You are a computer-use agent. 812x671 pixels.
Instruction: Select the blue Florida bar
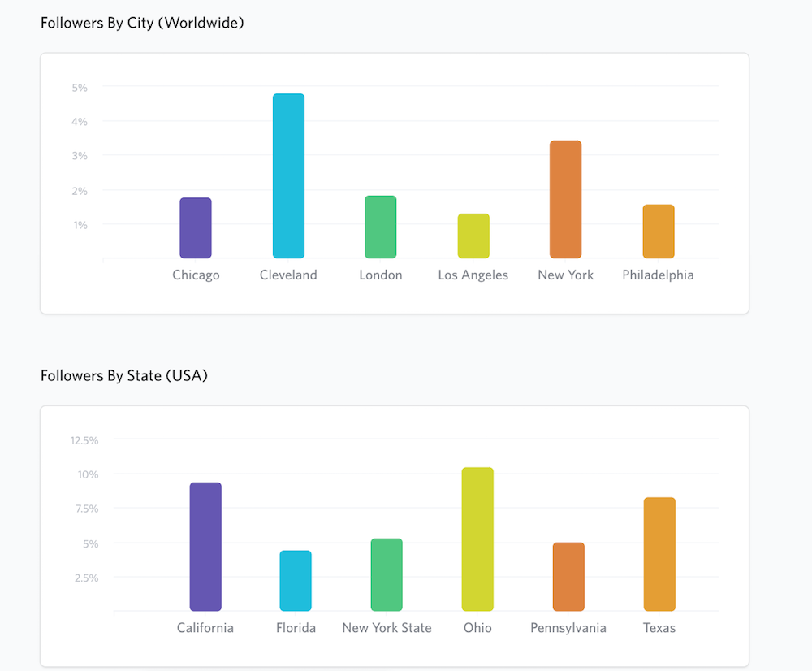pos(296,581)
